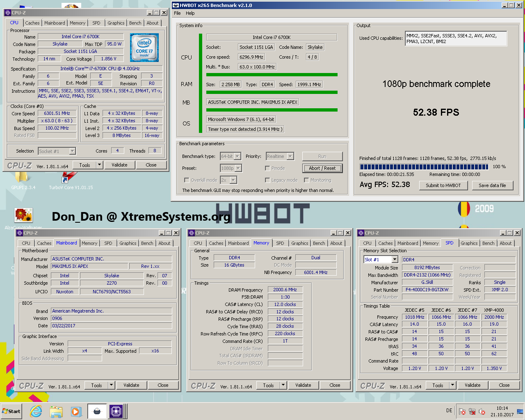Image resolution: width=525 pixels, height=420 pixels.
Task: Toggle the Overkill mode checkbox
Action: pos(187,180)
